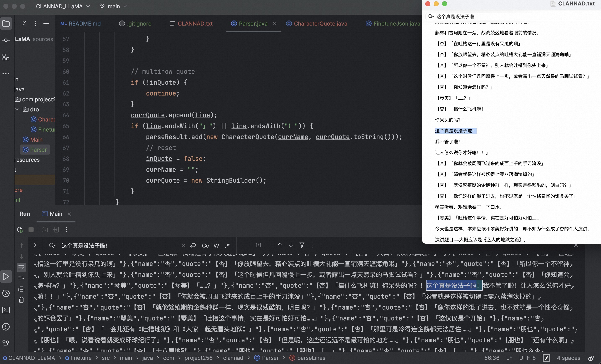Click parseLines in the breadcrumb bar

point(307,358)
